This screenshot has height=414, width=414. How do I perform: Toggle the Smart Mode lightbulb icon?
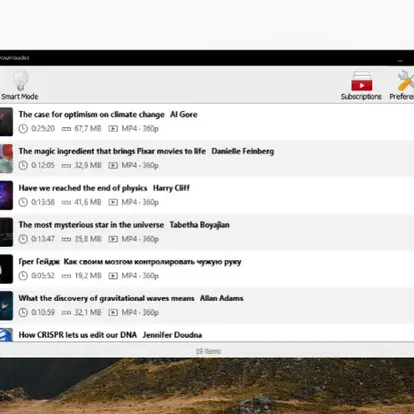(x=20, y=80)
